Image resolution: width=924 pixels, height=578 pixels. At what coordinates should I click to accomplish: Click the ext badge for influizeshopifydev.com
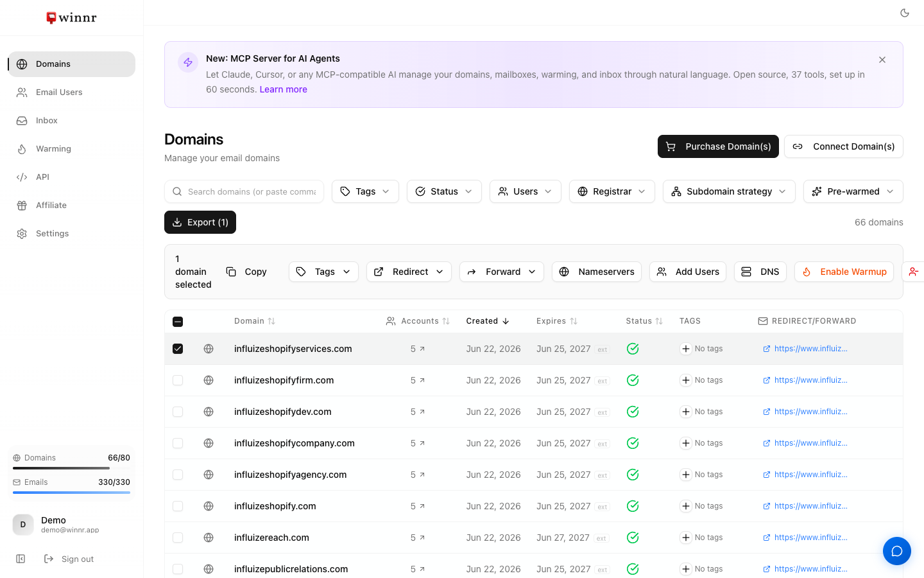pyautogui.click(x=603, y=412)
